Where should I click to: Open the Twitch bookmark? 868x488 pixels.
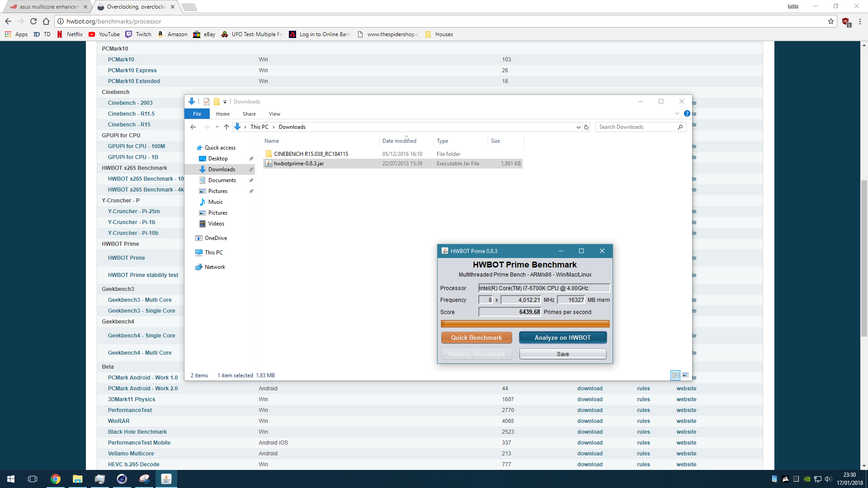(x=138, y=34)
